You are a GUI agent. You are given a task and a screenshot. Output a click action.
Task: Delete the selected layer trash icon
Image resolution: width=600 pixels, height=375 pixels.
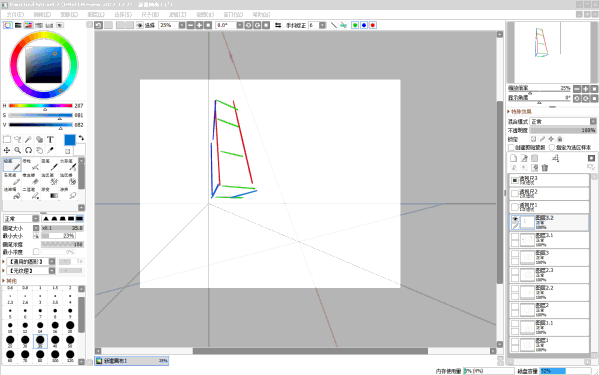point(545,168)
